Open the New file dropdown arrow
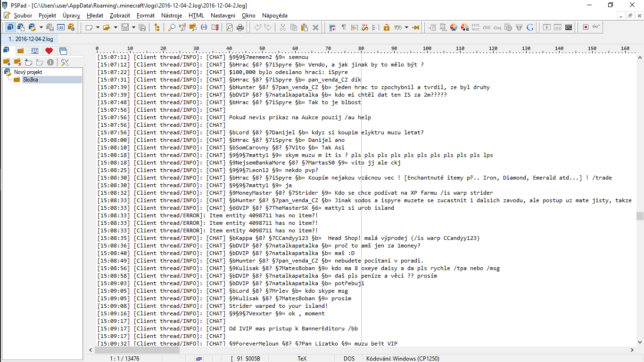Image resolution: width=644 pixels, height=362 pixels. [x=98, y=27]
